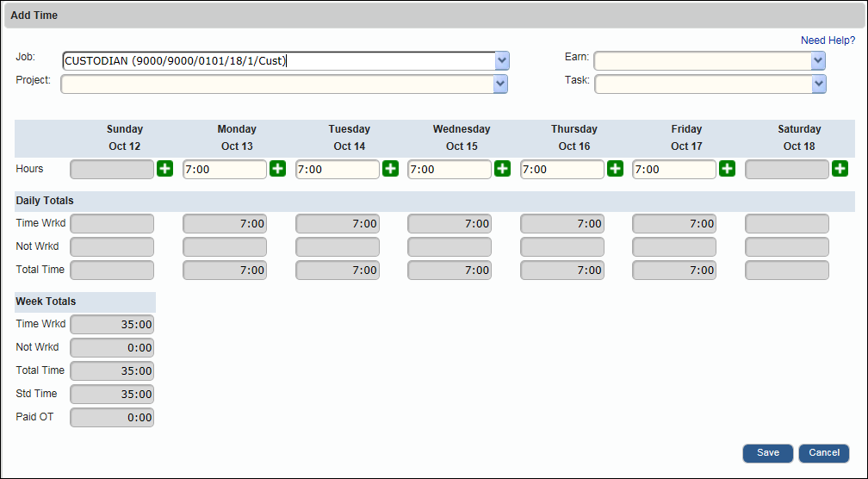Open the Earn dropdown arrow
This screenshot has height=479, width=868.
pyautogui.click(x=818, y=61)
